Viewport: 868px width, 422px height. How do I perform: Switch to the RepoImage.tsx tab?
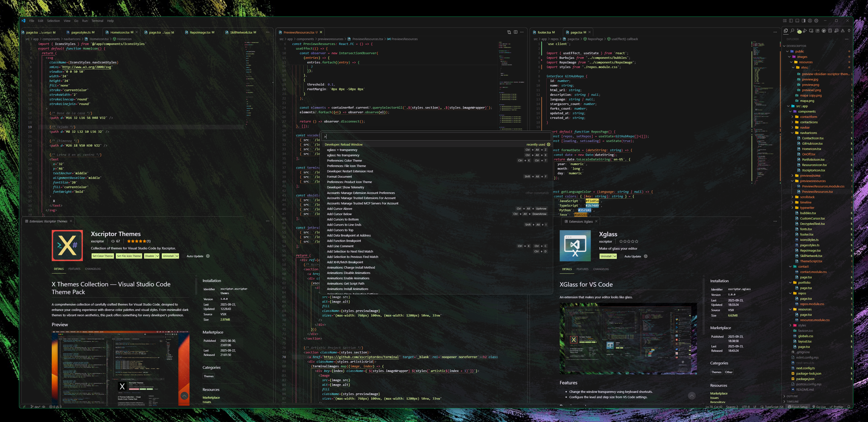coord(200,32)
